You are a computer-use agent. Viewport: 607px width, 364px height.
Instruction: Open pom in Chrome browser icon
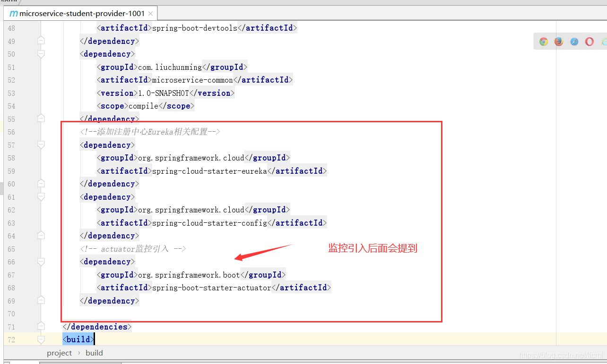pos(544,42)
